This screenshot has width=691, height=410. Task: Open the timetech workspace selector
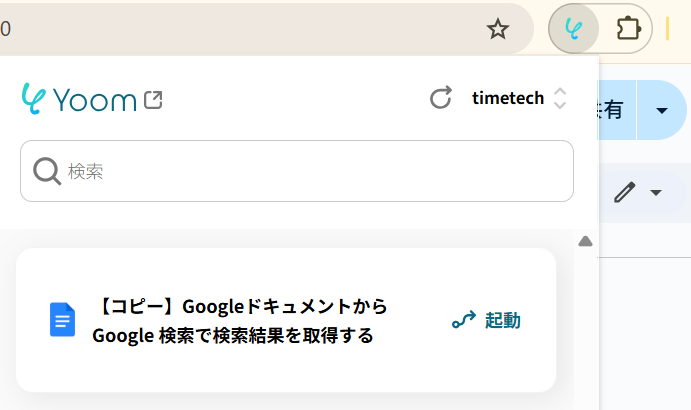[x=508, y=98]
